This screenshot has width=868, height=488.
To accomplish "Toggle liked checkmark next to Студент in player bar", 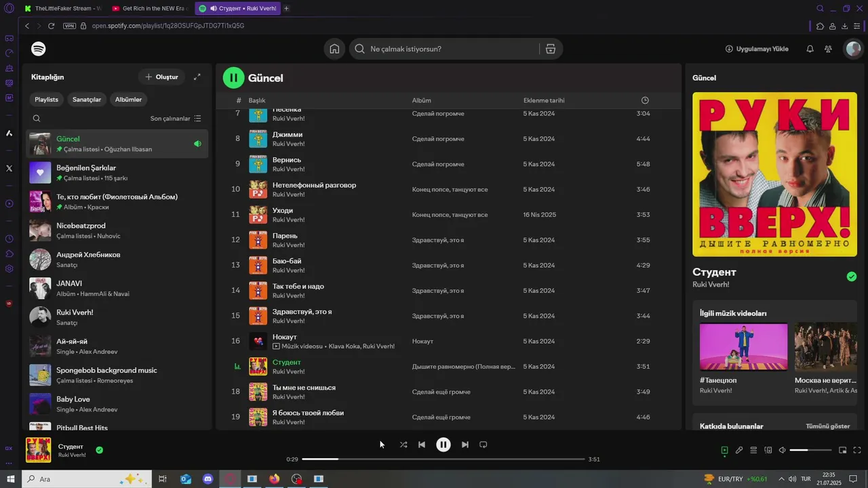I will coord(100,450).
